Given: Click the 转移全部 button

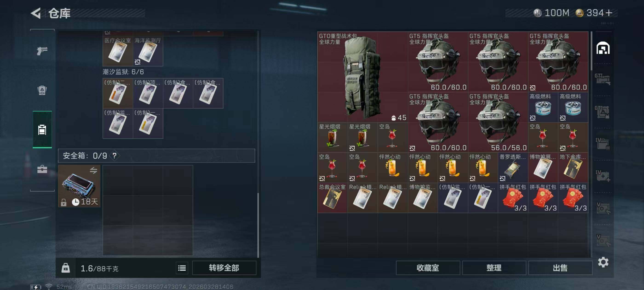Looking at the screenshot, I should coord(224,268).
